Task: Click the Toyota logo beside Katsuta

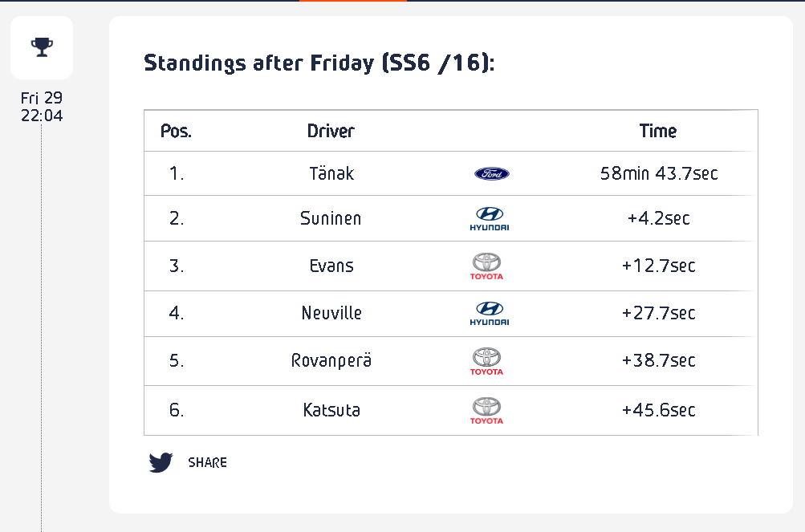Action: [486, 410]
